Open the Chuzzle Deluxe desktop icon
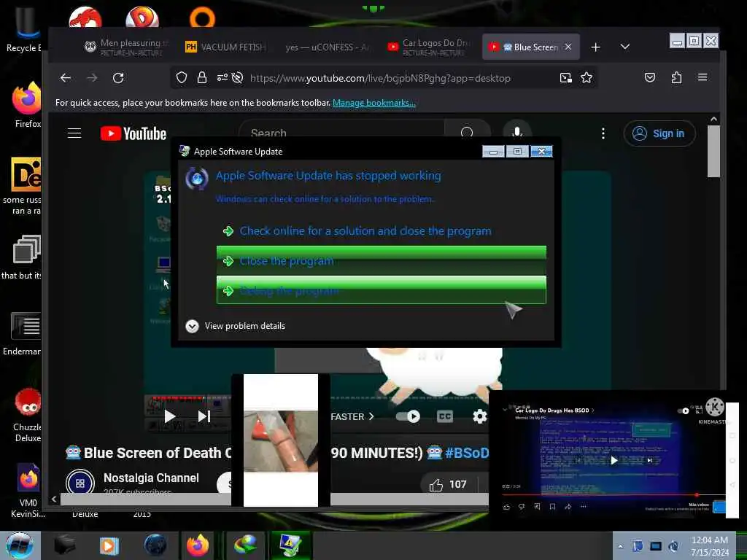This screenshot has width=747, height=560. pyautogui.click(x=27, y=415)
